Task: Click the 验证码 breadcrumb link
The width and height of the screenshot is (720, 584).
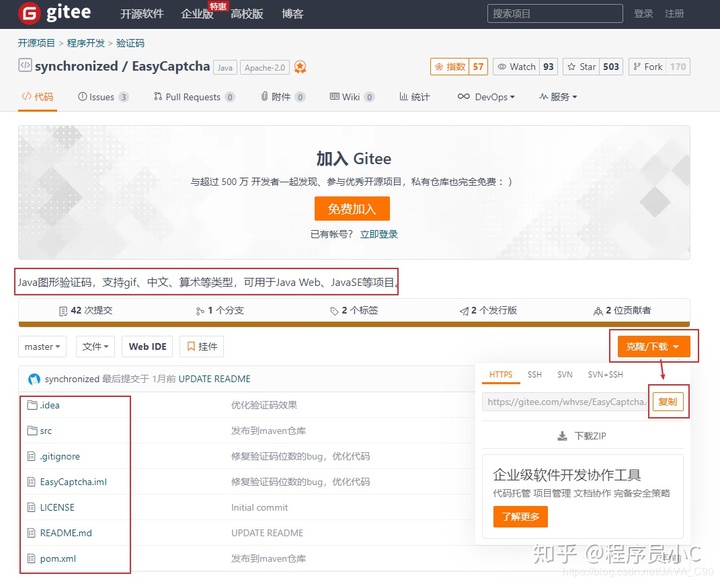Action: (x=130, y=43)
